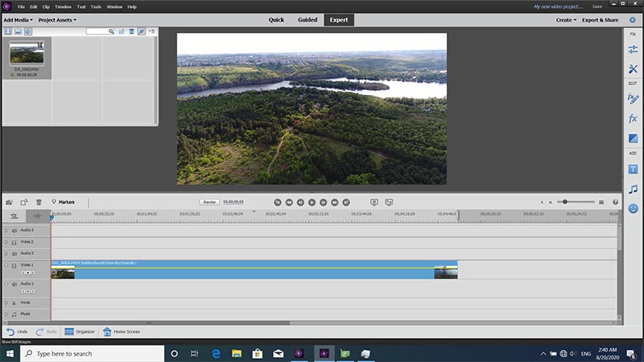Image resolution: width=644 pixels, height=362 pixels.
Task: Toggle the pin panel icon in Project Assets
Action: click(x=142, y=31)
